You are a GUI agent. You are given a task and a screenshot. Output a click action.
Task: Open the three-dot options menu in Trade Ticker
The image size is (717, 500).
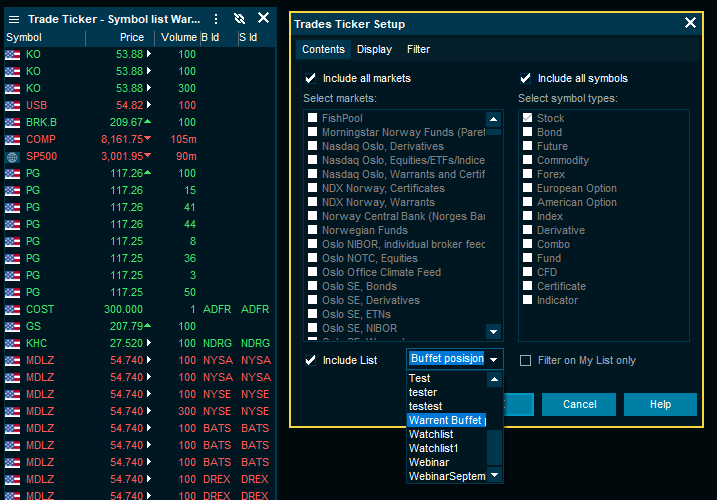tap(216, 18)
